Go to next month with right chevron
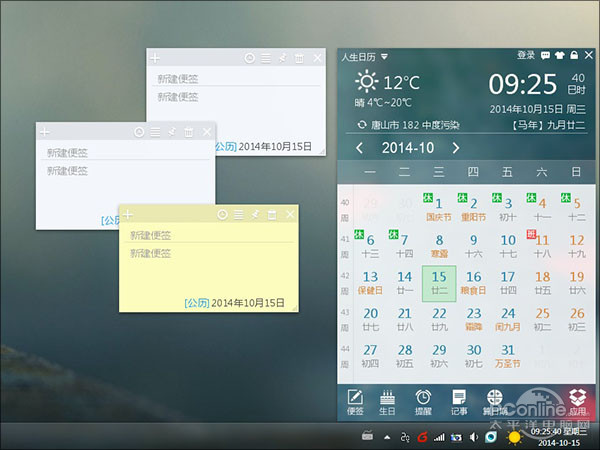The image size is (600, 450). click(455, 148)
